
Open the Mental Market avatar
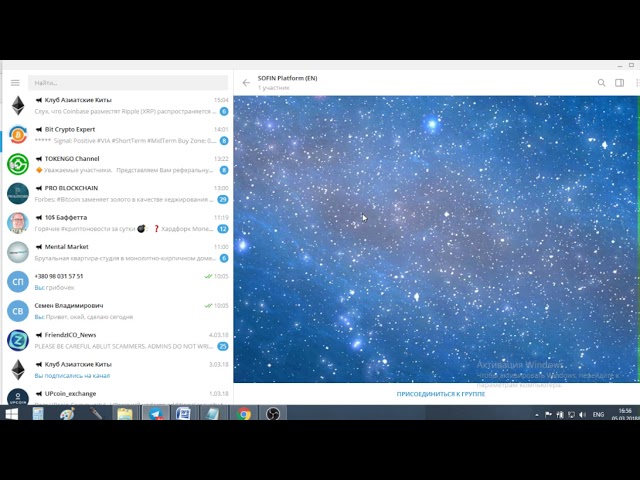pos(18,253)
